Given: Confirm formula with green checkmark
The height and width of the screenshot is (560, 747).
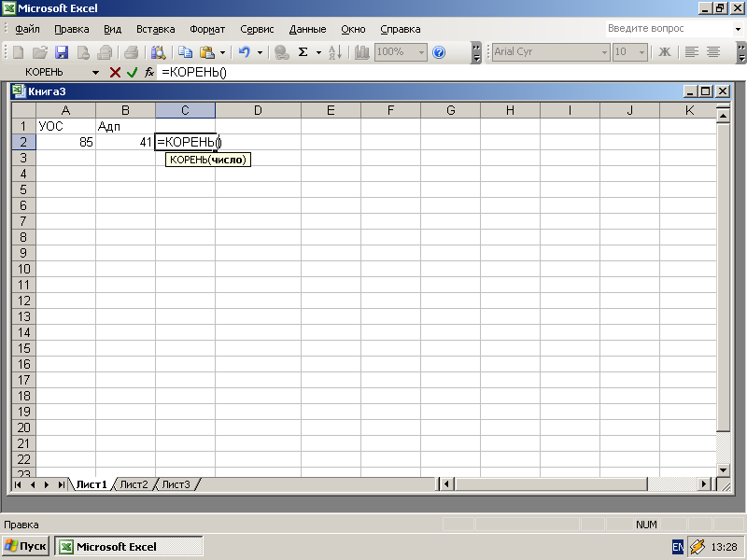Looking at the screenshot, I should (x=132, y=73).
